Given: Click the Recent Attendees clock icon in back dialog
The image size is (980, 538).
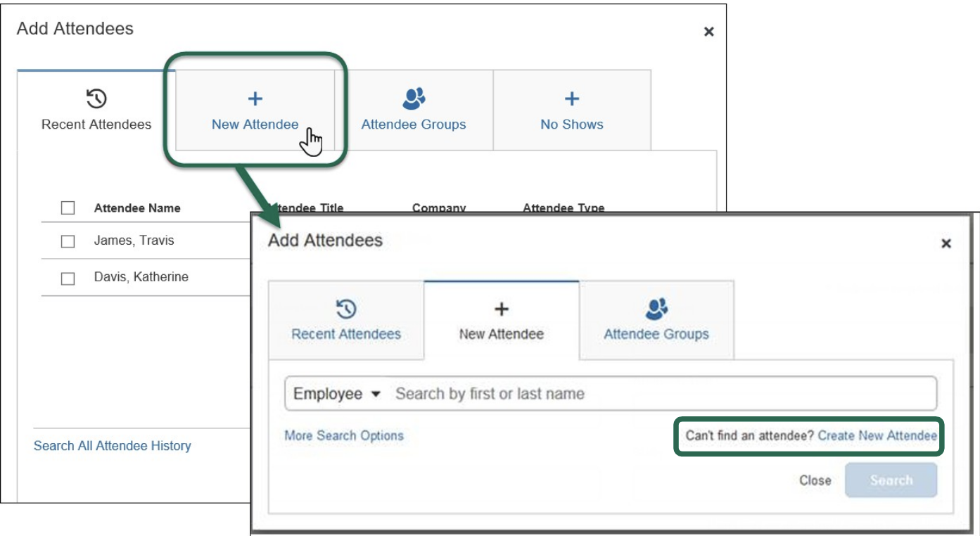Looking at the screenshot, I should coord(96,99).
